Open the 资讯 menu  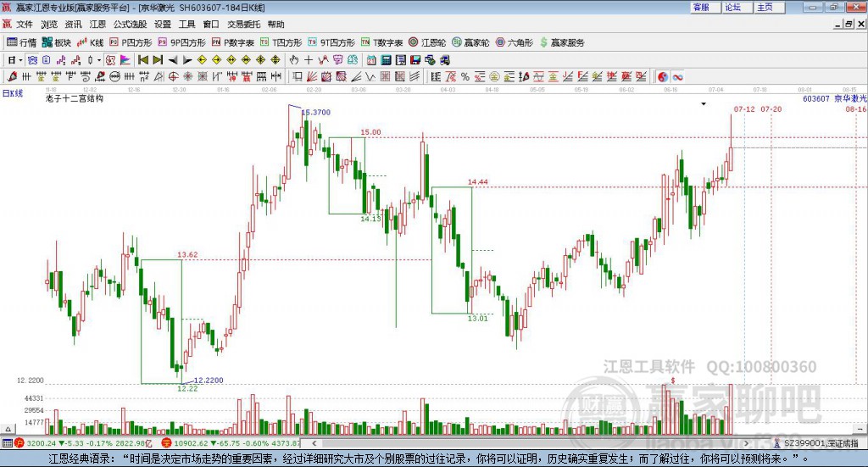(73, 25)
